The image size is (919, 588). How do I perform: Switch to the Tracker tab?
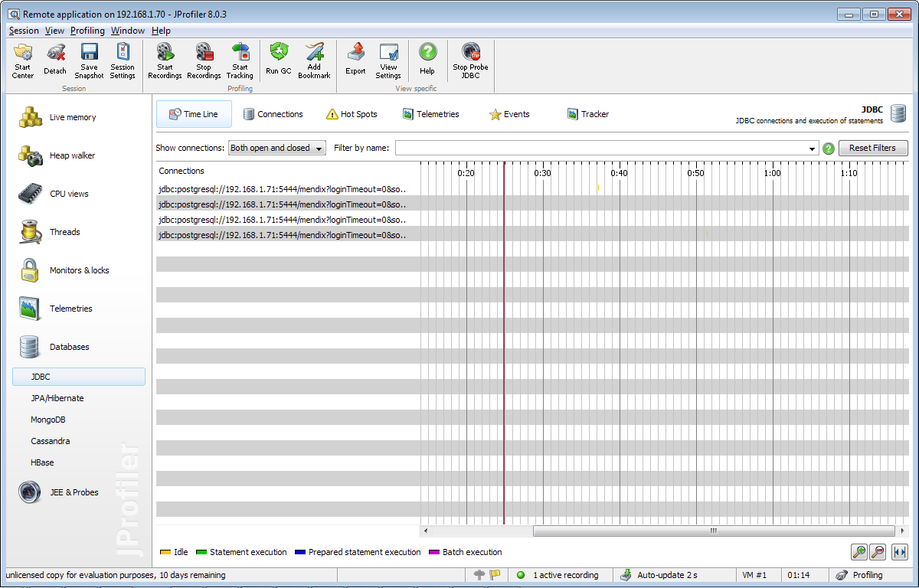[588, 114]
